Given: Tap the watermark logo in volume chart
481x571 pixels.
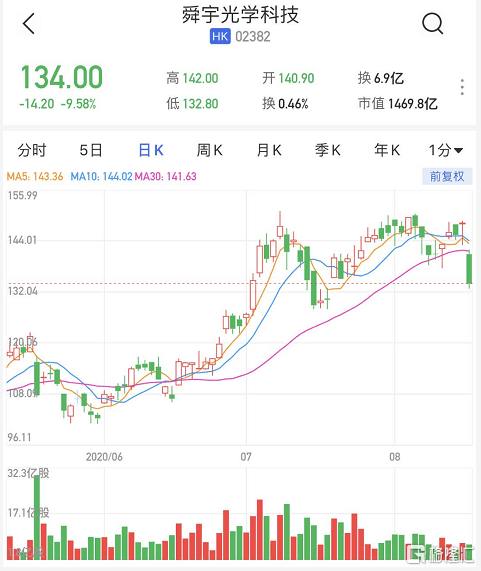Looking at the screenshot, I should coord(441,554).
